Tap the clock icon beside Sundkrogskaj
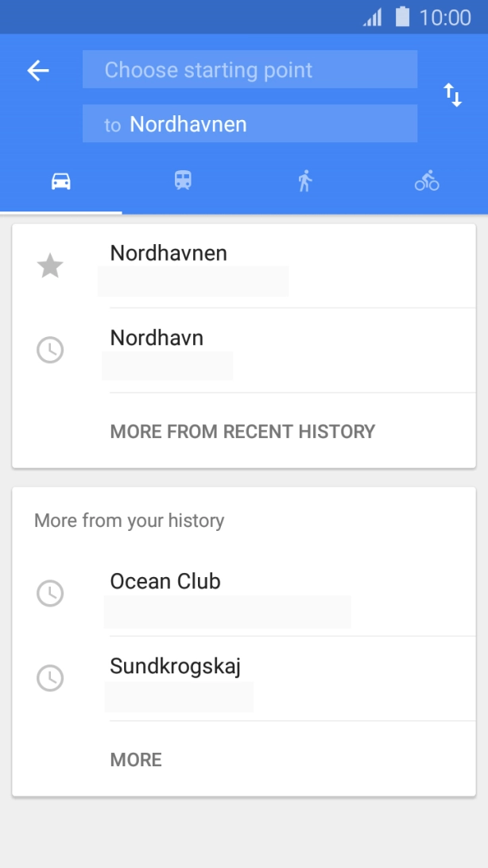This screenshot has width=488, height=868. point(50,678)
